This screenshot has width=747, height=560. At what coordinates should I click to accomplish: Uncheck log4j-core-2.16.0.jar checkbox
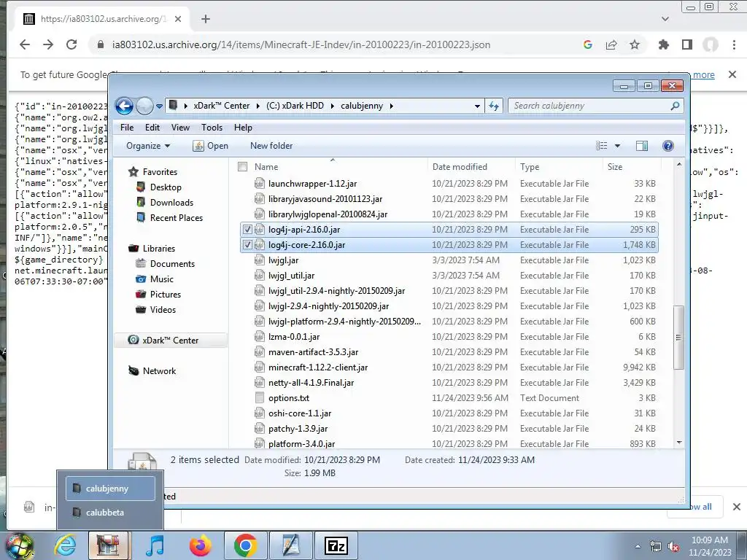(247, 245)
